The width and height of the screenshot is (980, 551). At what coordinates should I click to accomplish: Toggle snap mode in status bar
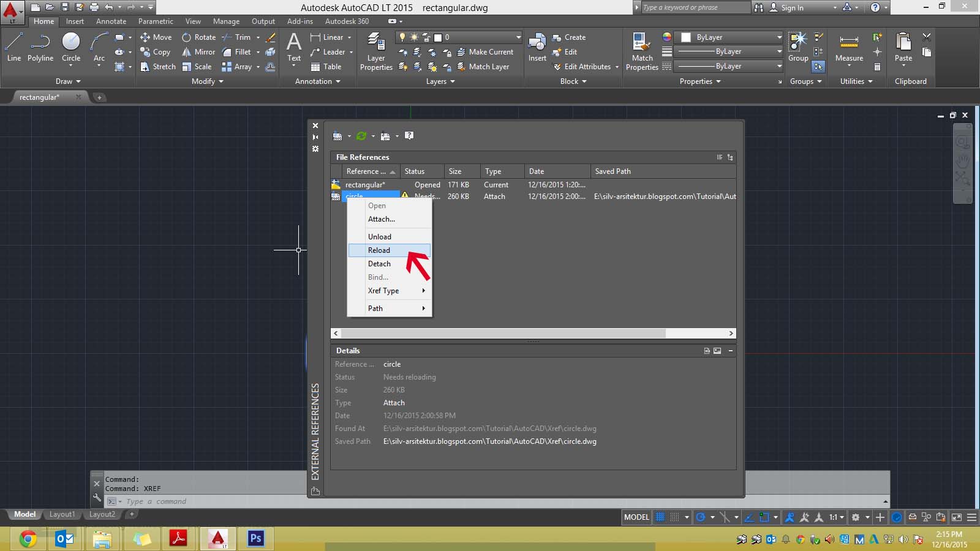point(674,517)
